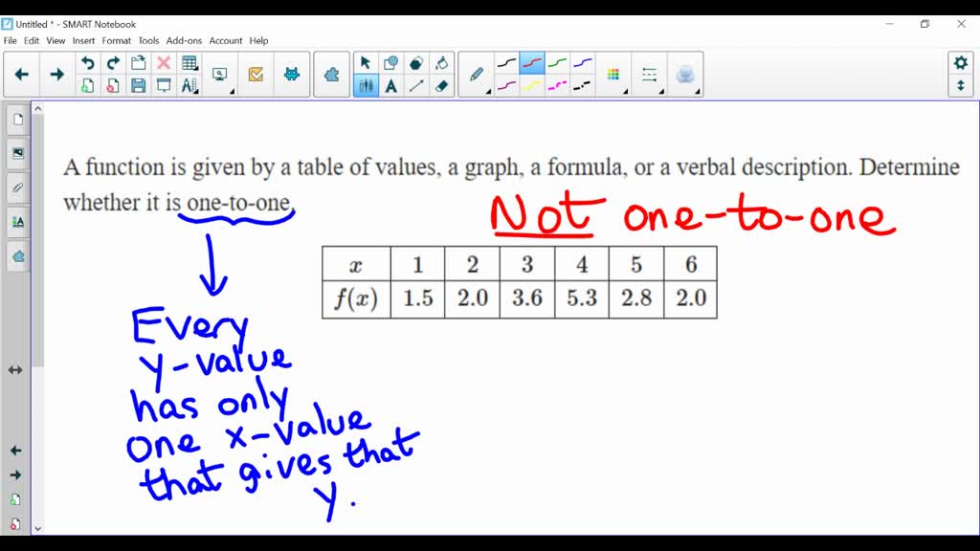Select the Fill tool
Image resolution: width=980 pixels, height=551 pixels.
440,61
